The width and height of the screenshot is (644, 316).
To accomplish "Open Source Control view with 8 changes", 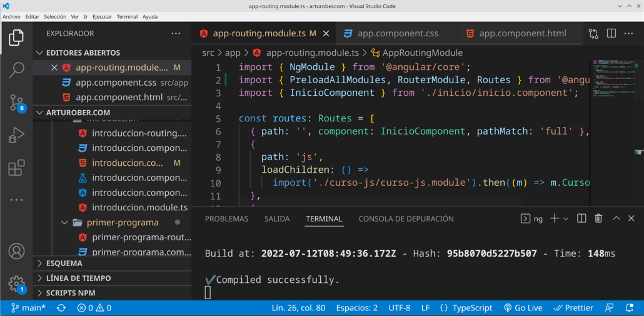I will 17,103.
